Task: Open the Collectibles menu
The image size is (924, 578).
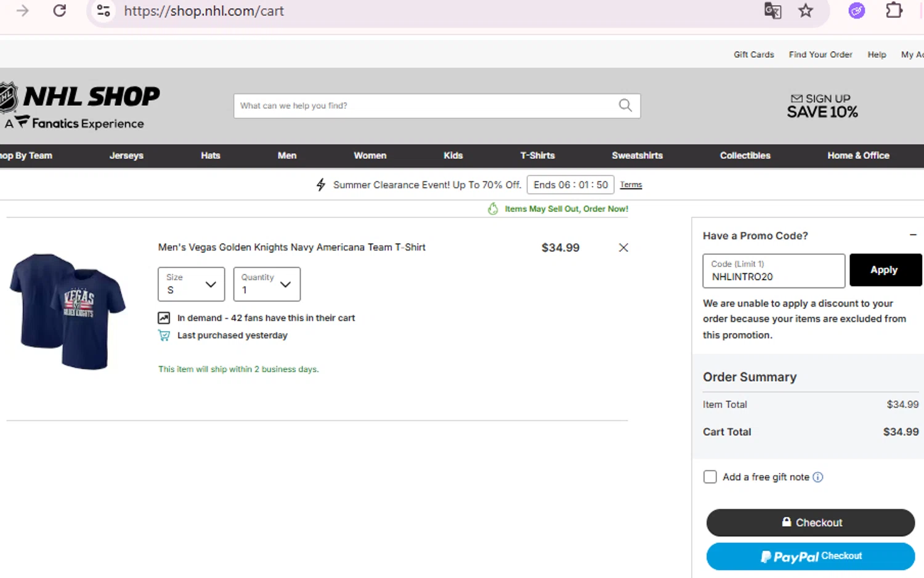Action: click(x=745, y=156)
